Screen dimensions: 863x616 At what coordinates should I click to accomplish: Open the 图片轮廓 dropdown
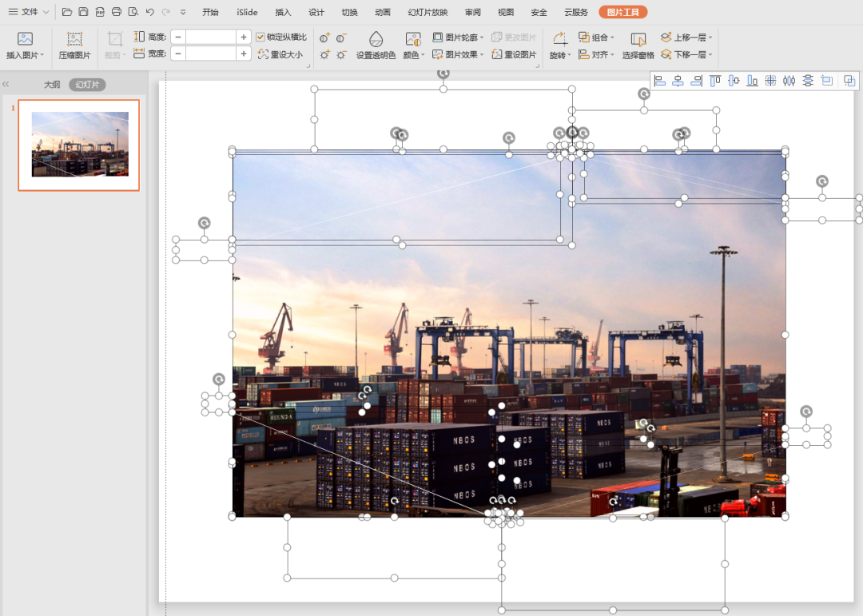click(x=458, y=38)
